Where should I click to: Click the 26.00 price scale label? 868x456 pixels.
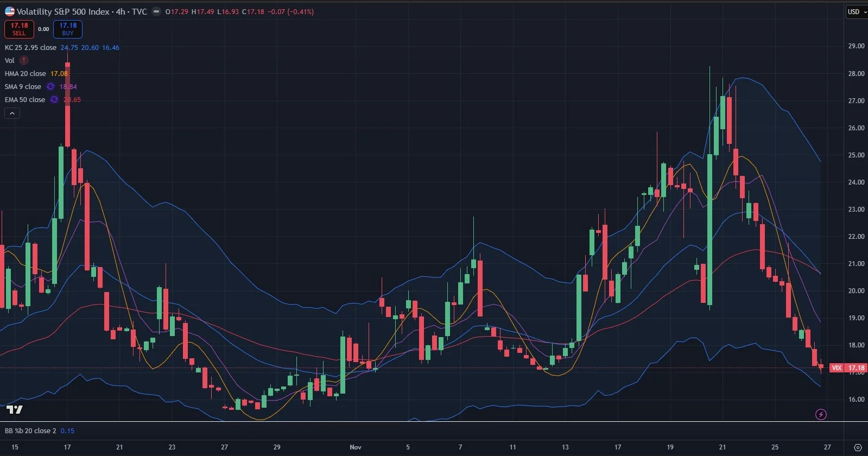click(856, 128)
